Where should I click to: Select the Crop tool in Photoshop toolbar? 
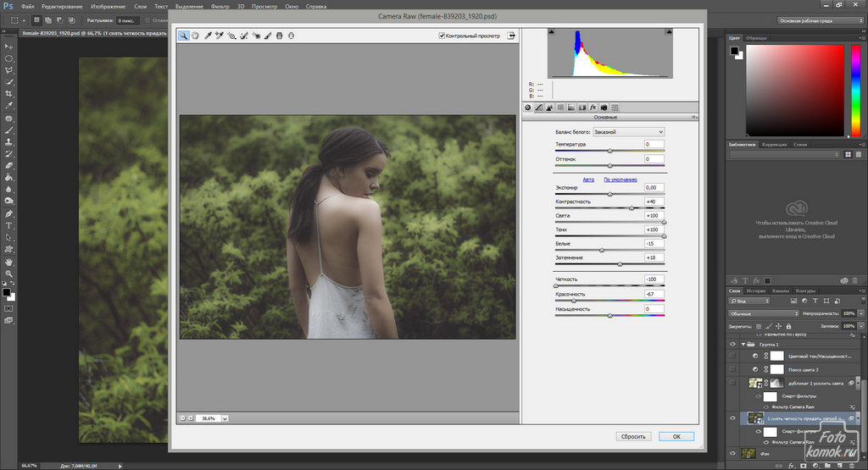point(8,94)
